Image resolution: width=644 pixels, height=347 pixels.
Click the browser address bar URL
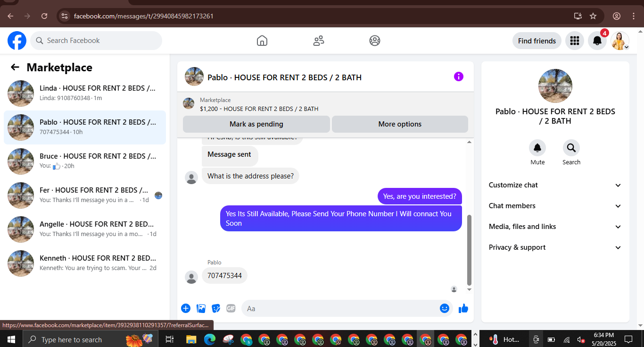pos(144,16)
